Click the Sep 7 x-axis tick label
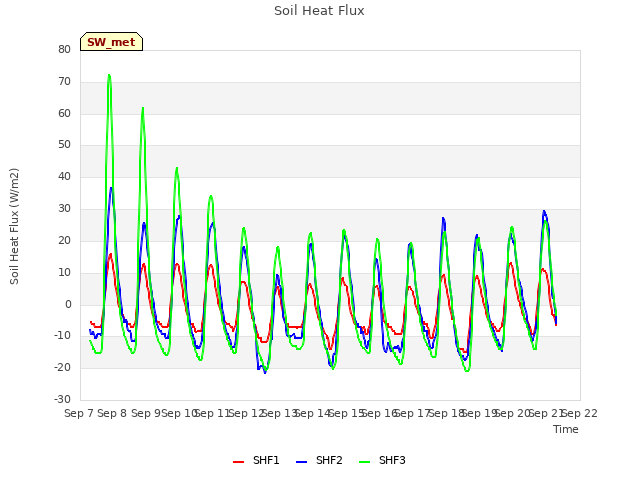Screen dimensions: 640x480 (79, 413)
